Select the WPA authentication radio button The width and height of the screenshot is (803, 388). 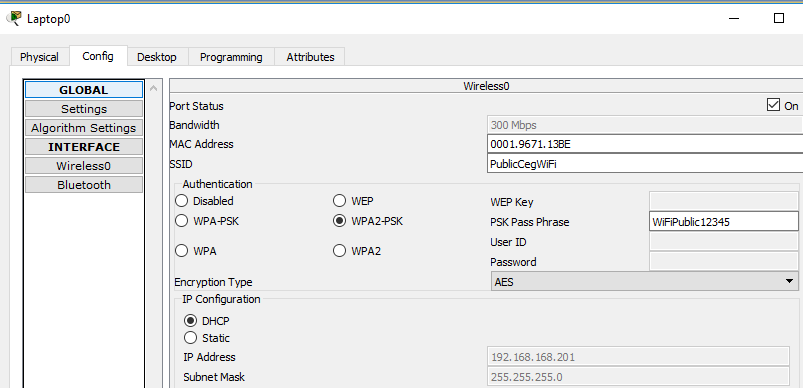tap(181, 251)
